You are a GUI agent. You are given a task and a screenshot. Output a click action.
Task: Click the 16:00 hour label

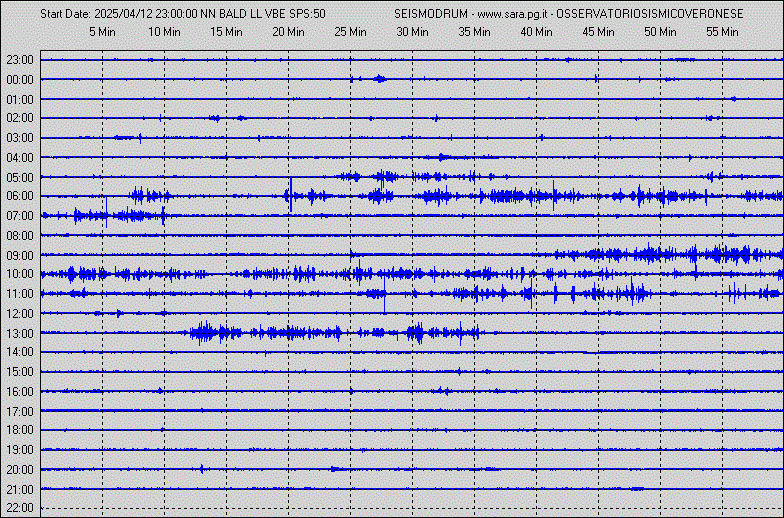pyautogui.click(x=20, y=392)
